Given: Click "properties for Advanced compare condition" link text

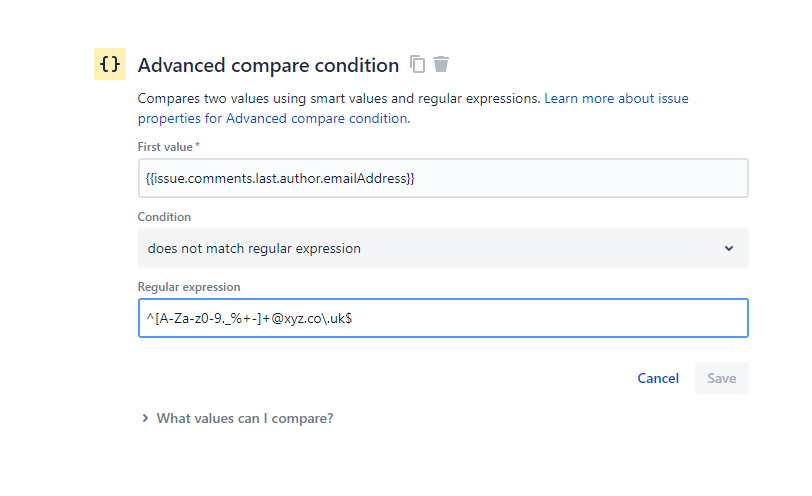Looking at the screenshot, I should 272,118.
